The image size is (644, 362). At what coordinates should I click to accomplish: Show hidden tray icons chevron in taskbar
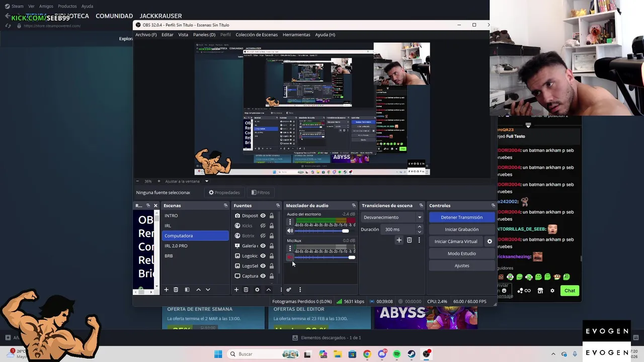tap(553, 354)
